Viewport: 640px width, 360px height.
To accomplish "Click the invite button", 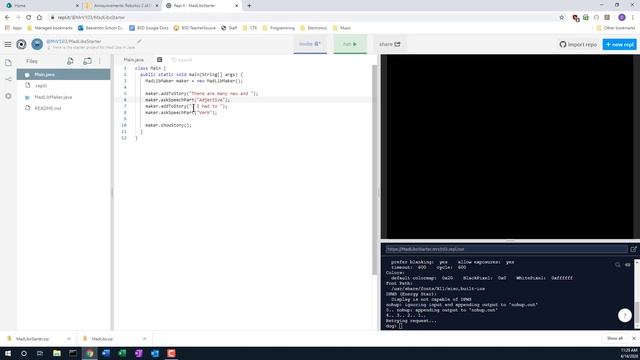I will pyautogui.click(x=310, y=44).
